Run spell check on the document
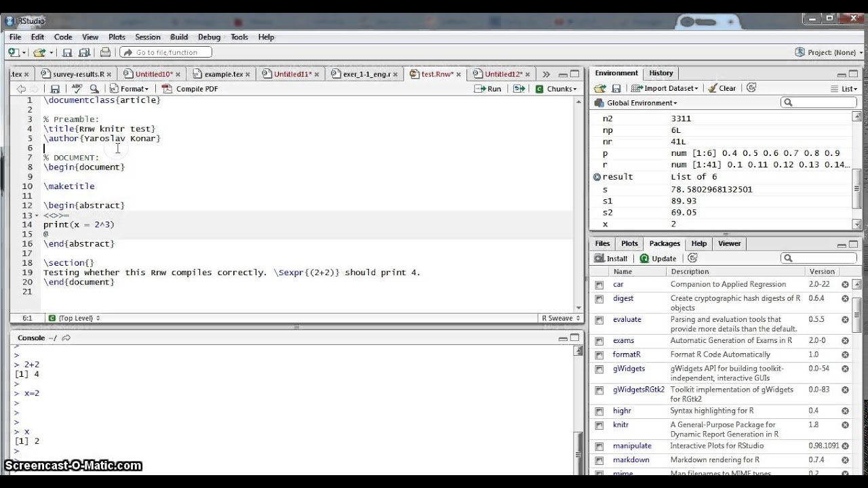 tap(77, 89)
